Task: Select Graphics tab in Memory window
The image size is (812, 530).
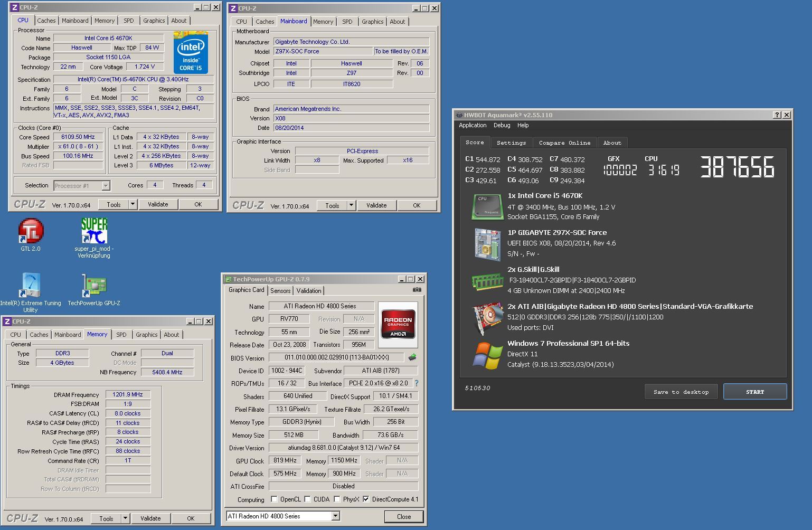Action: tap(147, 335)
